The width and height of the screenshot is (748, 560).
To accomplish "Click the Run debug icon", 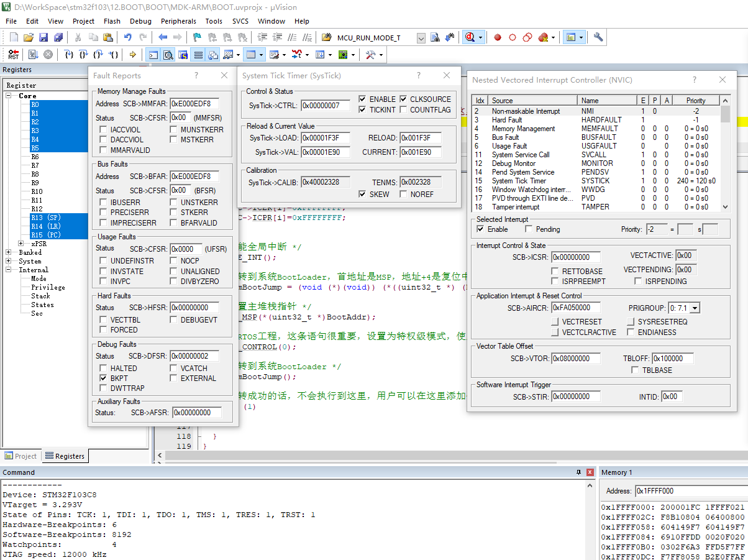I will pyautogui.click(x=34, y=55).
